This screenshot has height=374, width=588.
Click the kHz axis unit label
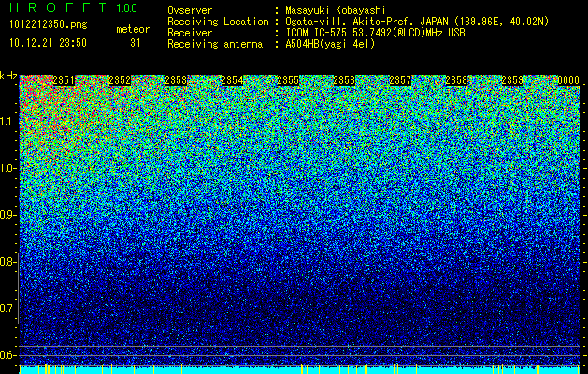point(8,76)
